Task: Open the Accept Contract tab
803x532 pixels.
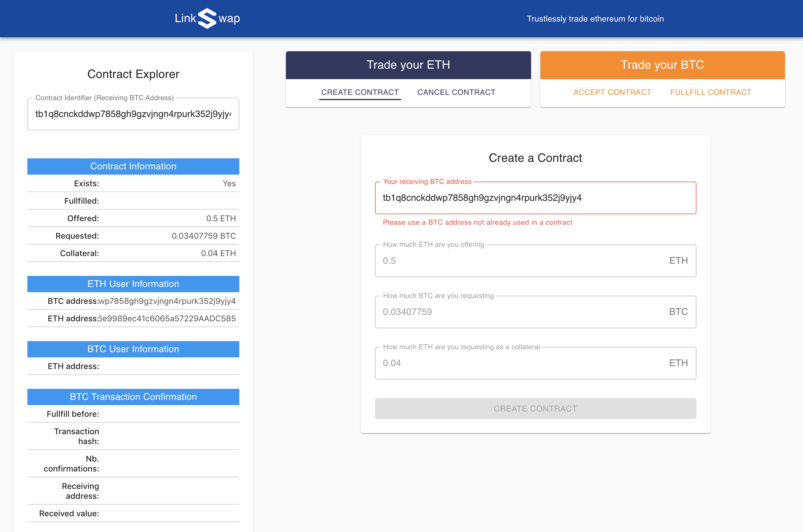Action: click(x=612, y=92)
